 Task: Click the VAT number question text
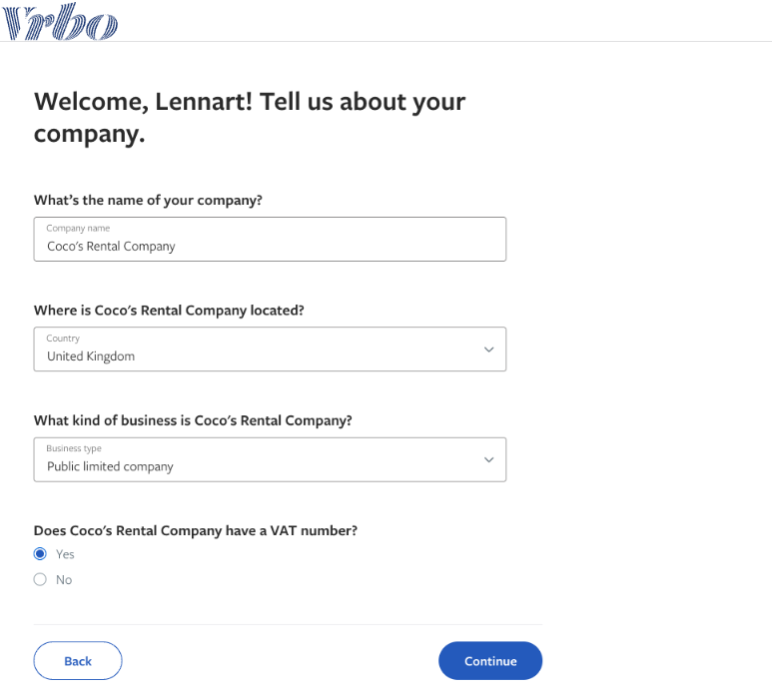[x=196, y=530]
